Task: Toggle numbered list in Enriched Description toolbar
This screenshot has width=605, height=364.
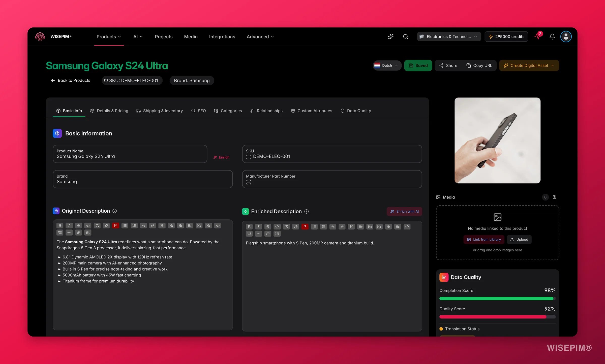Action: tap(323, 227)
